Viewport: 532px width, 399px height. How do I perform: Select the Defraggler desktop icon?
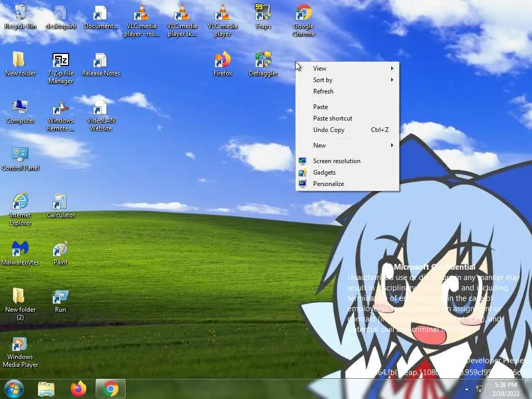pos(263,64)
